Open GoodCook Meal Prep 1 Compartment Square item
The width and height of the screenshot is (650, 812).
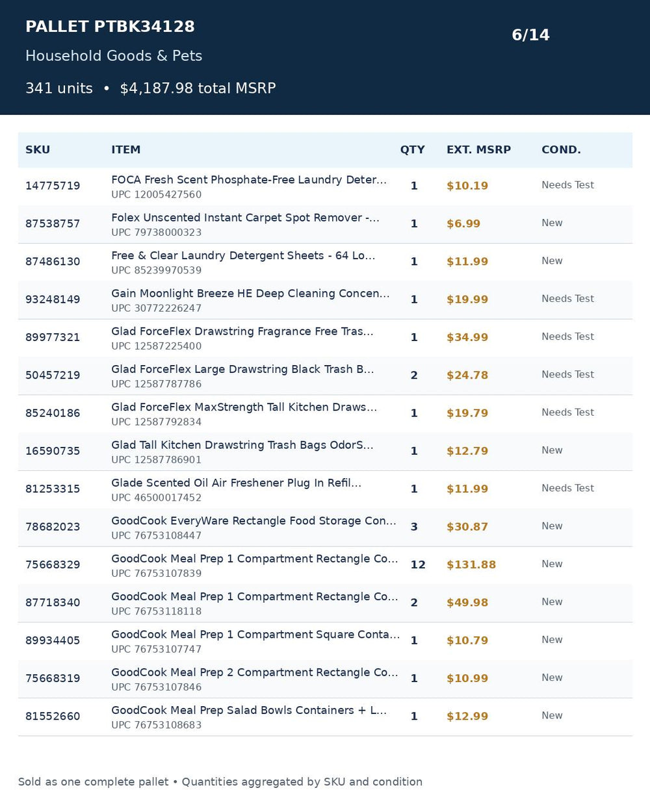(x=255, y=634)
